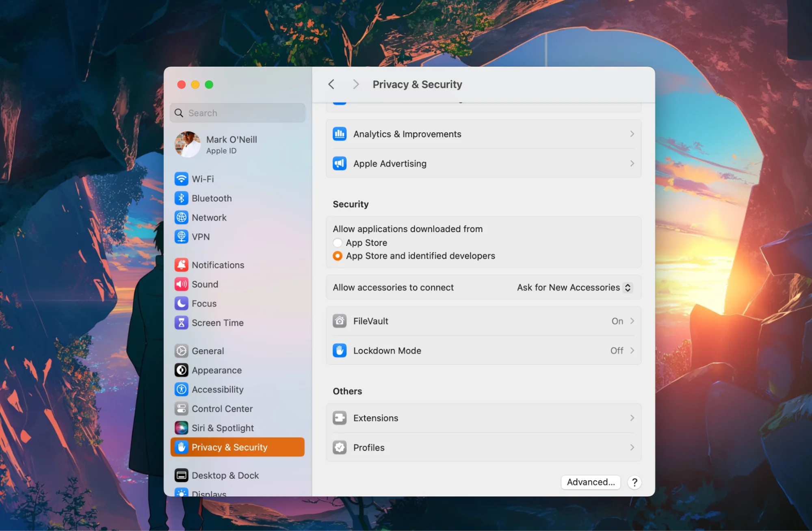
Task: Navigate to General settings tab
Action: tap(207, 350)
